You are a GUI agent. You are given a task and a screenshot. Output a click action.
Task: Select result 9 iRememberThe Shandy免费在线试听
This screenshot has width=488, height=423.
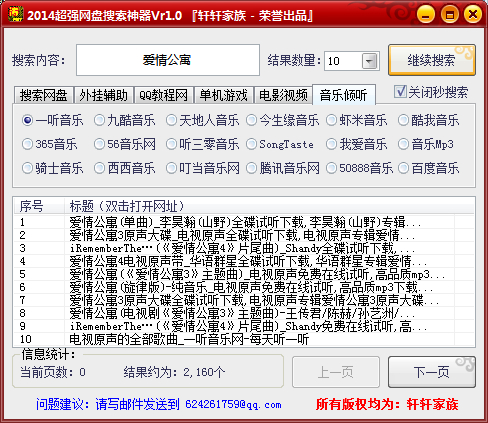(x=244, y=326)
